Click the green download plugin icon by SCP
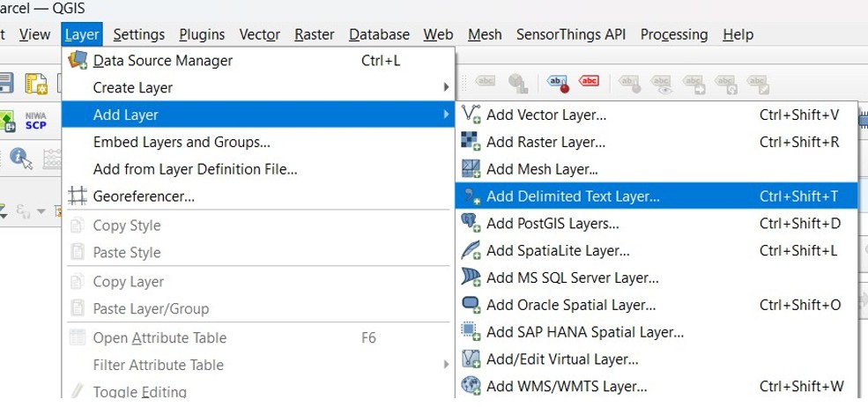The width and height of the screenshot is (868, 407). pyautogui.click(x=7, y=122)
